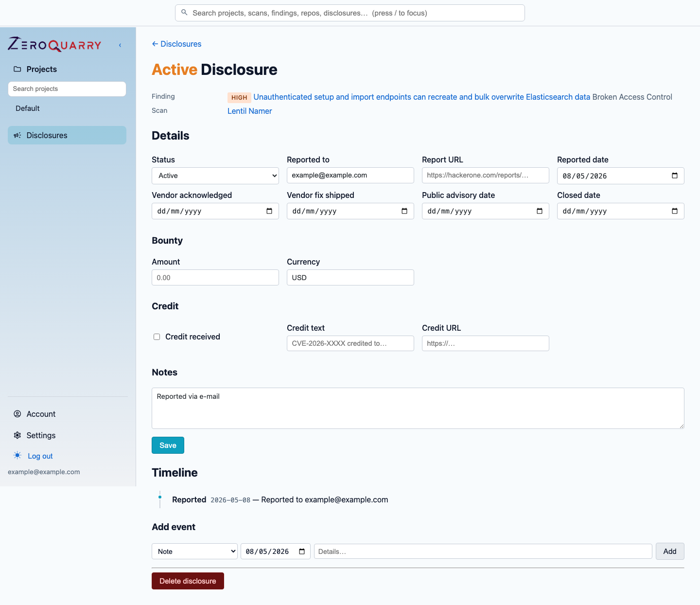Click the Settings gear icon
Image resolution: width=700 pixels, height=605 pixels.
(17, 435)
